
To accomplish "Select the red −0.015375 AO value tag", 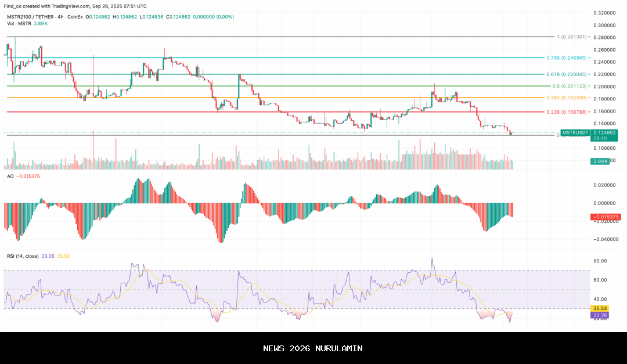I will (605, 217).
